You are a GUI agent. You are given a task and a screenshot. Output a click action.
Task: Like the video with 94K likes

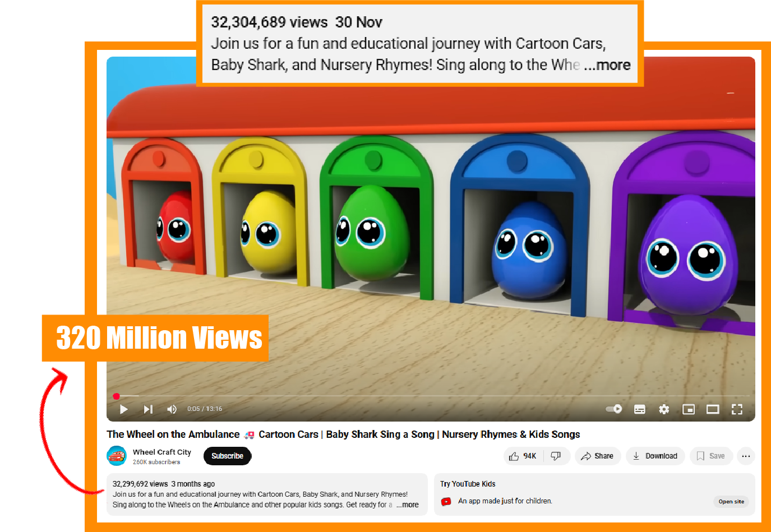coord(523,456)
